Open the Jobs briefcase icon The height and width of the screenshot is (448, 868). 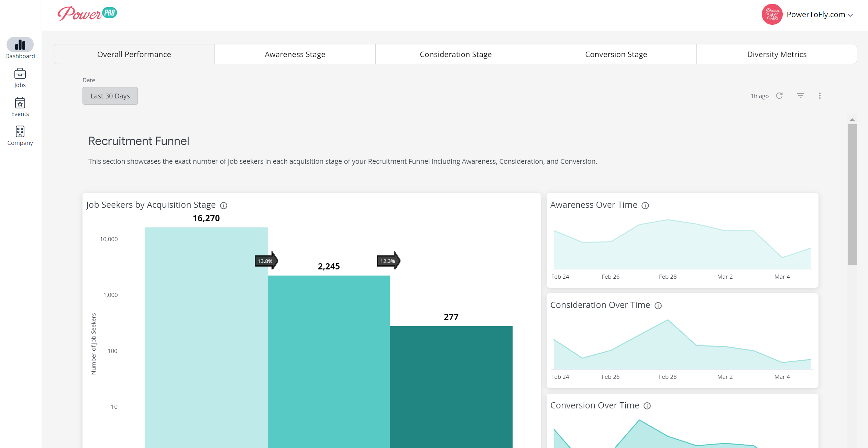pos(20,73)
